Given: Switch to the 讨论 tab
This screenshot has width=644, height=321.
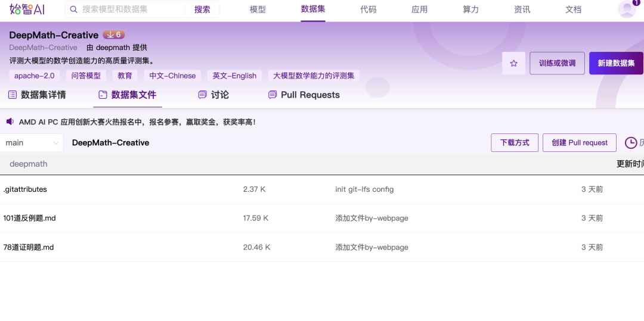Looking at the screenshot, I should click(x=213, y=95).
